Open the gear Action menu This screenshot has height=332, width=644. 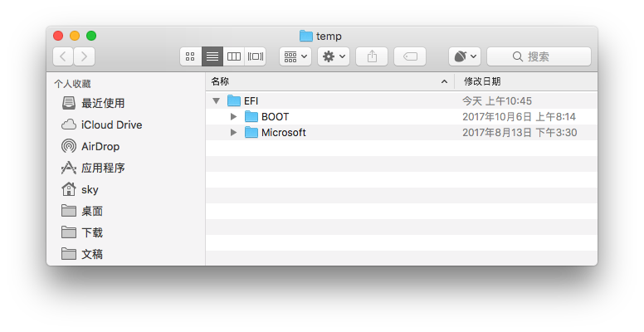point(334,56)
